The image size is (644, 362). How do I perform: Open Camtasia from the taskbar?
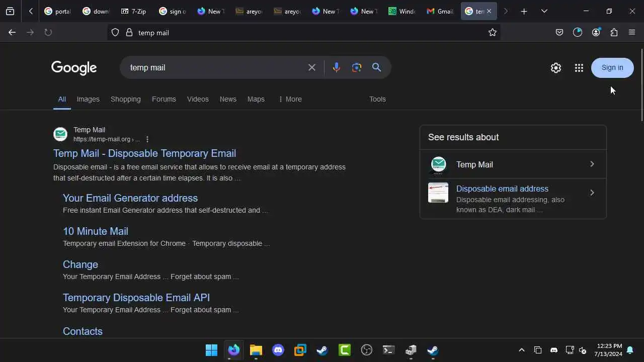pyautogui.click(x=345, y=350)
